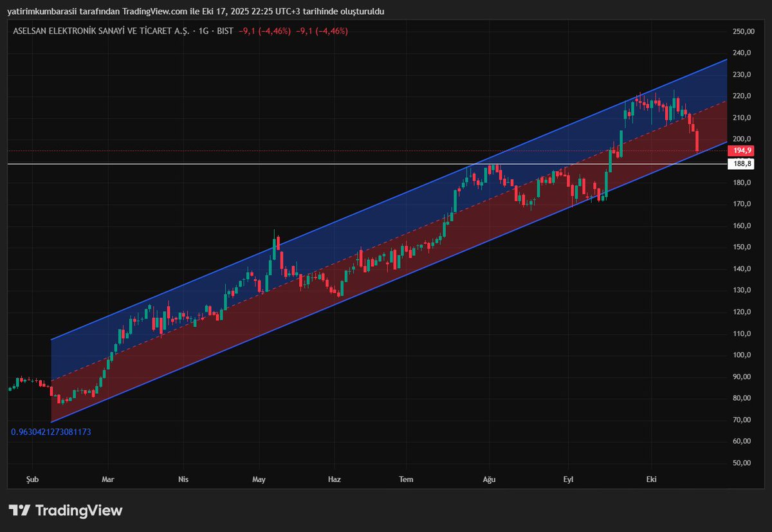Click the Şub month label on the time axis

tap(32, 479)
